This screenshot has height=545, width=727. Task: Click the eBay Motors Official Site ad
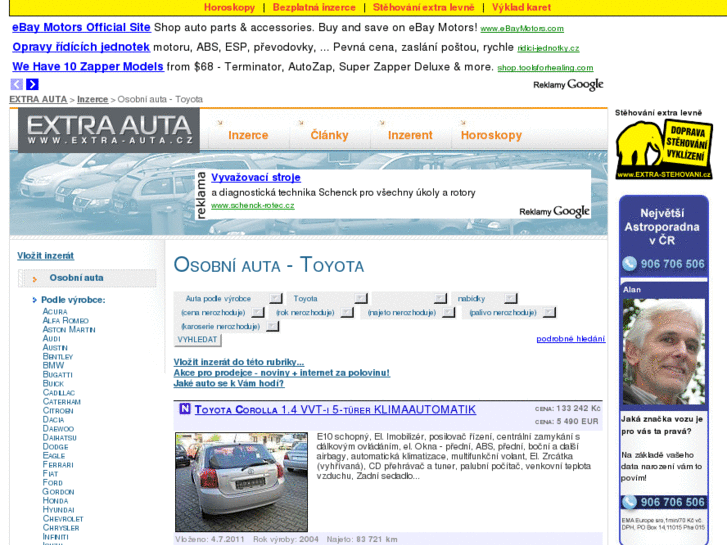point(81,27)
